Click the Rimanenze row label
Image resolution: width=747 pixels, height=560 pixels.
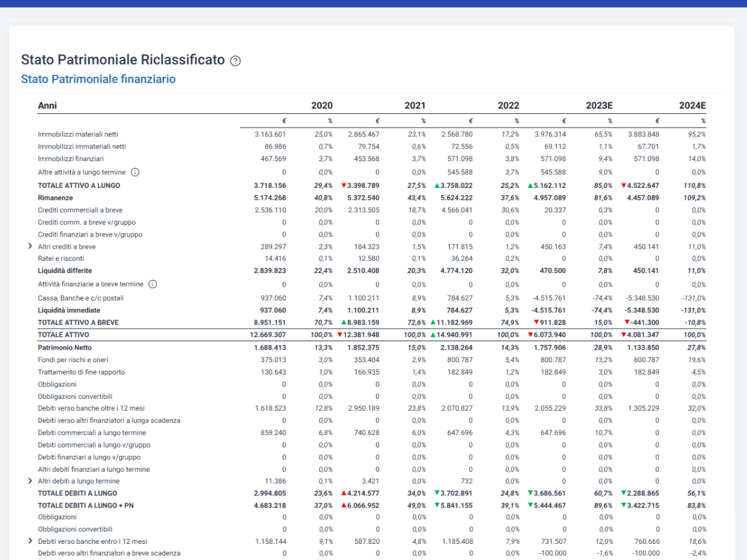[x=54, y=198]
